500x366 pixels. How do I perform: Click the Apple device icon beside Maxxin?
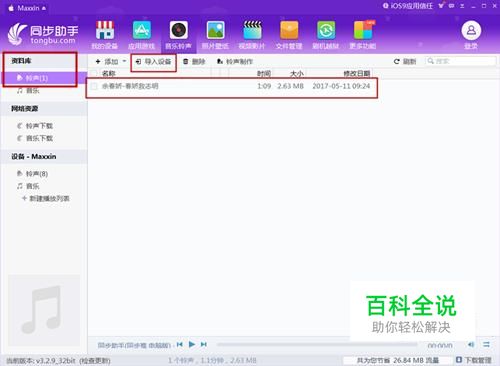[11, 8]
